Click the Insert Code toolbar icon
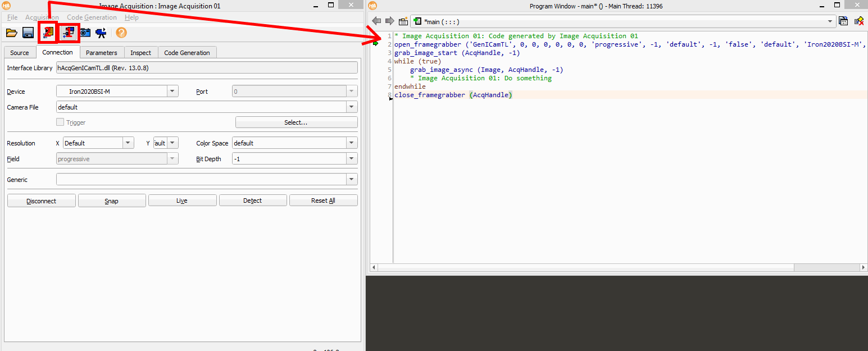This screenshot has width=868, height=351. point(48,33)
